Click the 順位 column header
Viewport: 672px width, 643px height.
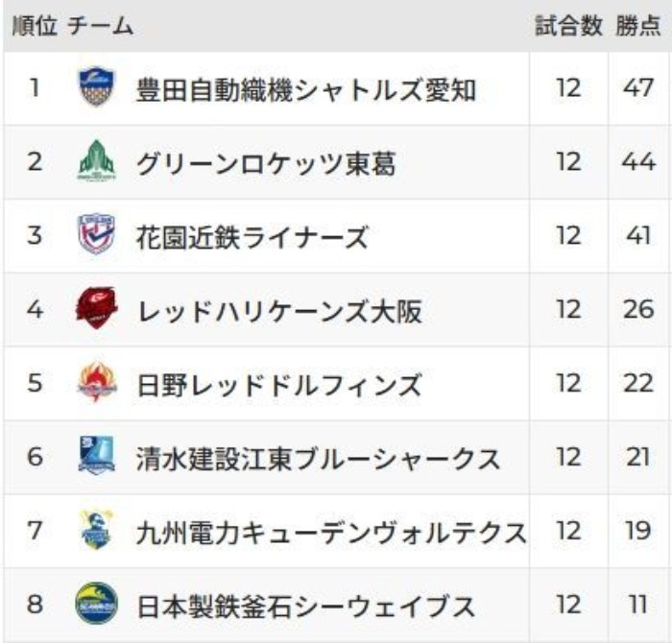click(35, 26)
